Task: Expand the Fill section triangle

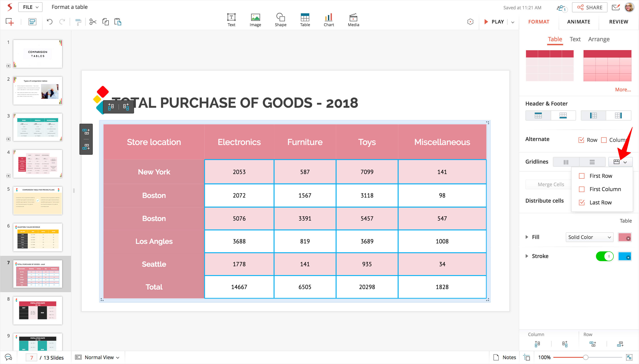Action: tap(527, 237)
